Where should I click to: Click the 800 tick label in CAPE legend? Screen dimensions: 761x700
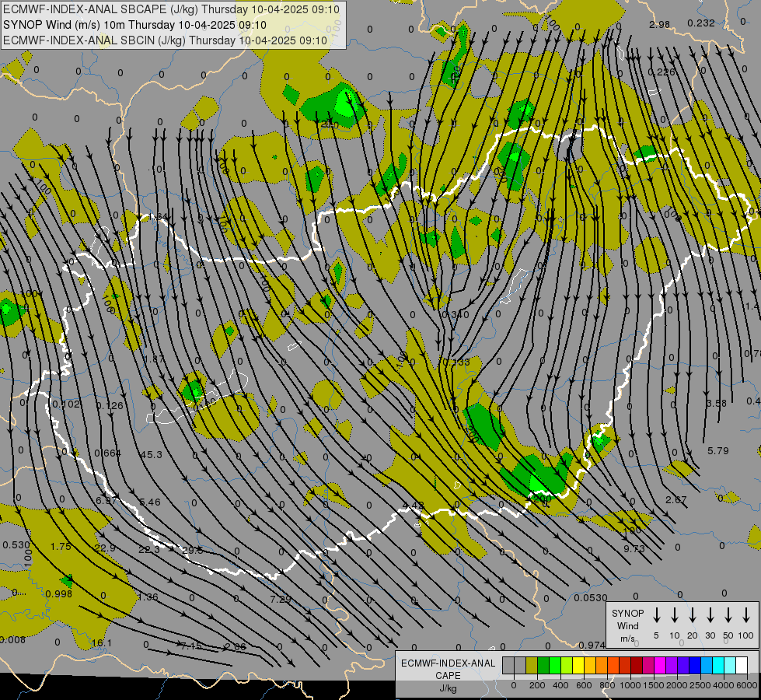pos(607,685)
